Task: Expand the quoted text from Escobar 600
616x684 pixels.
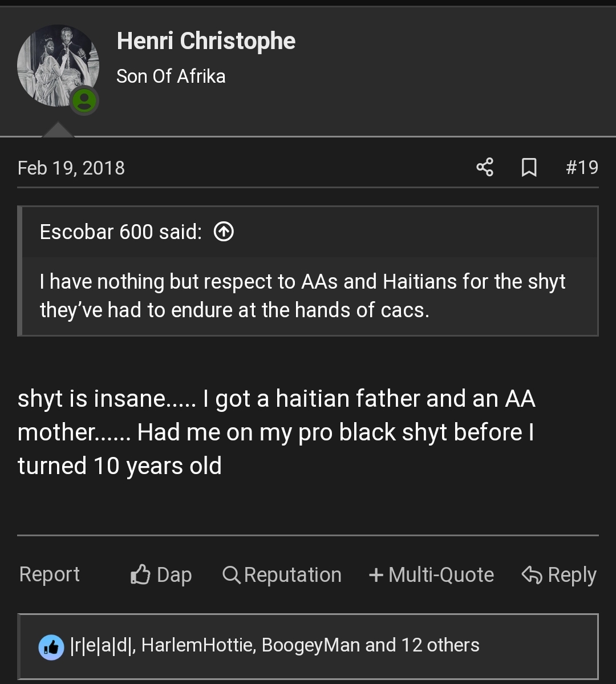Action: pyautogui.click(x=302, y=296)
